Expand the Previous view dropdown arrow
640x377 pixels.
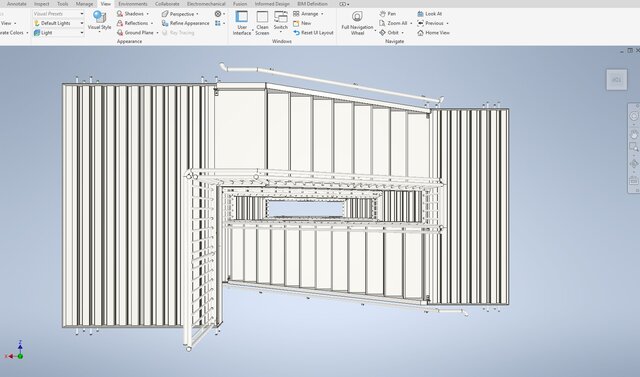447,23
